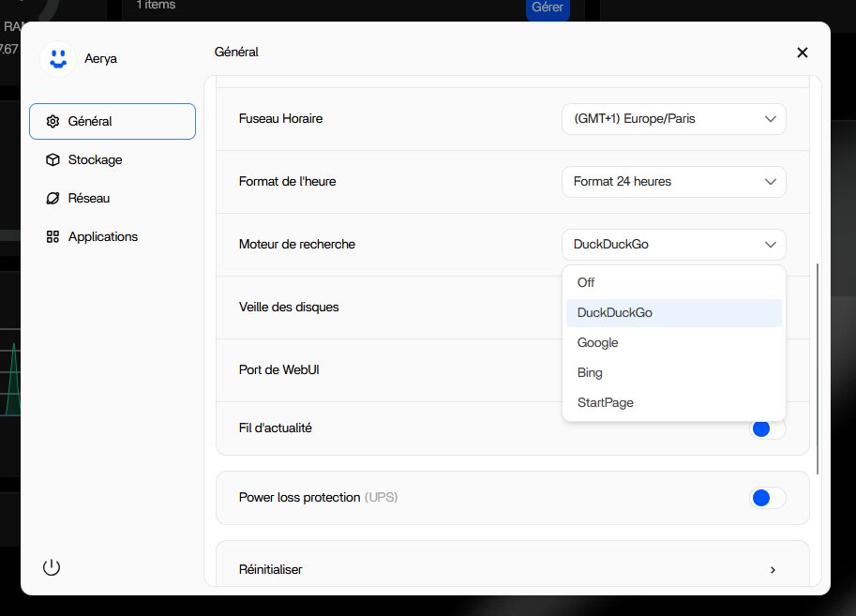The image size is (856, 616).
Task: Choose Bing in the search engine list
Action: [590, 372]
